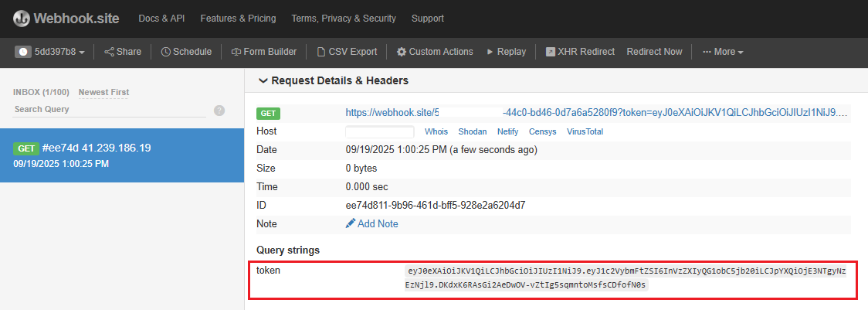
Task: Click CSV Export in the toolbar
Action: (x=347, y=52)
